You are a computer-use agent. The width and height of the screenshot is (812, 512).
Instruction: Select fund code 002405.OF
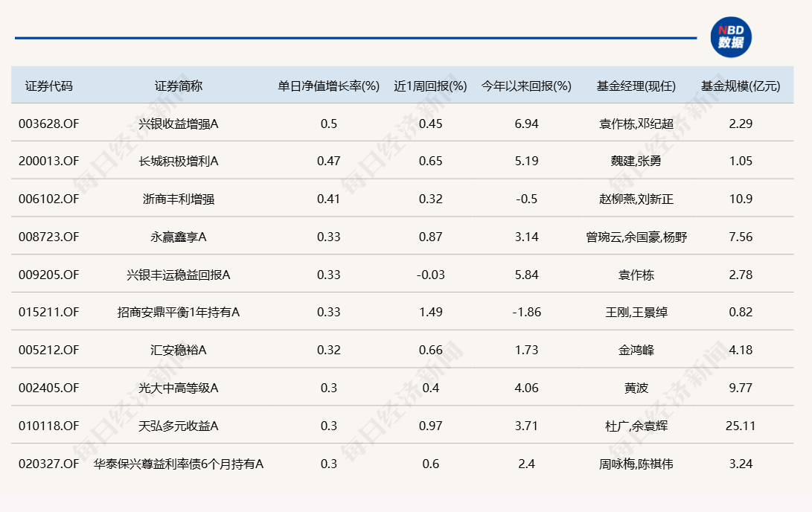(x=48, y=388)
